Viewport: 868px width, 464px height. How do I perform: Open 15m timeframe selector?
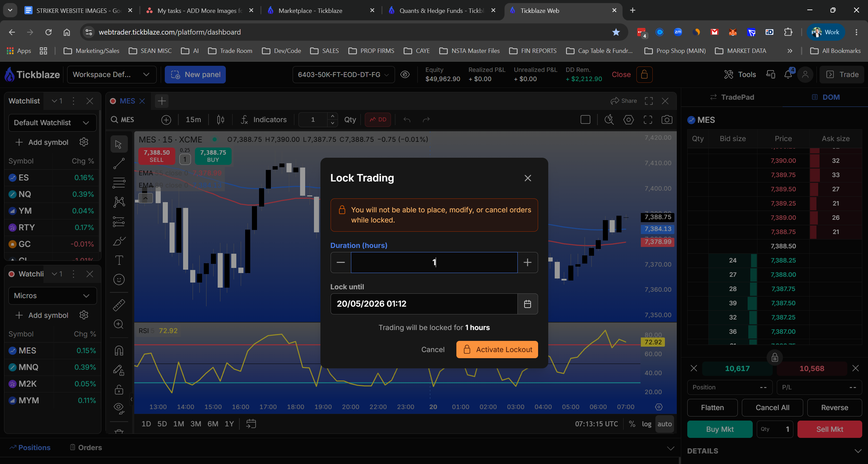(193, 120)
